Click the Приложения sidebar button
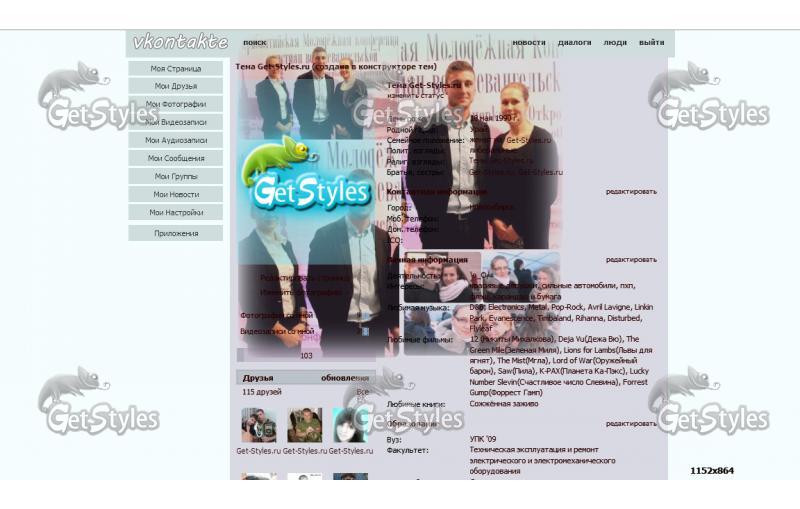 pos(176,233)
